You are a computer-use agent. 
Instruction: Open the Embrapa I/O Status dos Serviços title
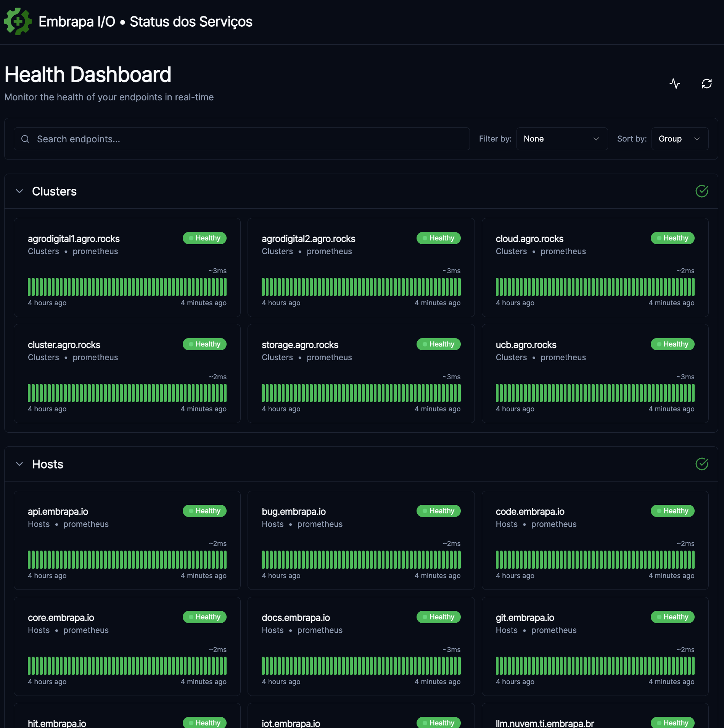[145, 22]
